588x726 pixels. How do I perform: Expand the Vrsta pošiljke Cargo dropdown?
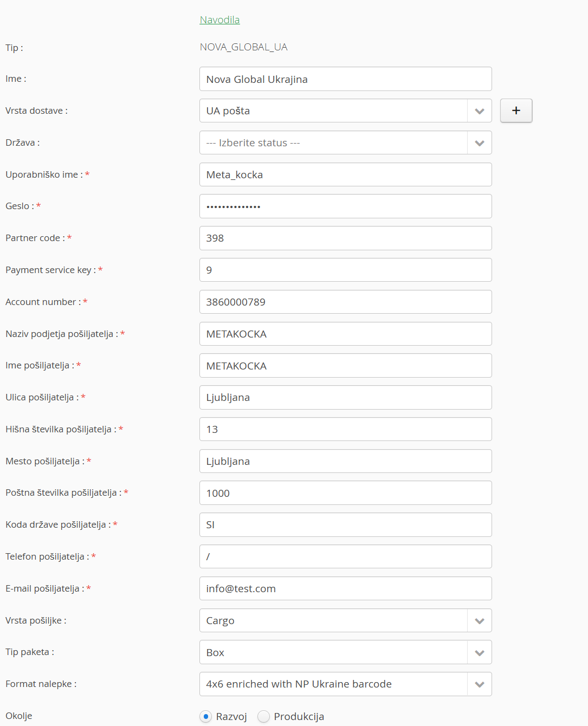345,620
